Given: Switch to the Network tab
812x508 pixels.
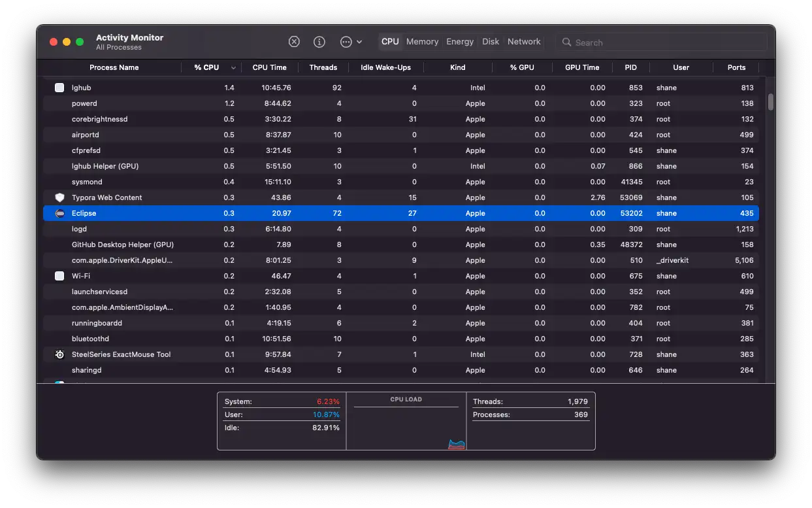Looking at the screenshot, I should point(524,42).
